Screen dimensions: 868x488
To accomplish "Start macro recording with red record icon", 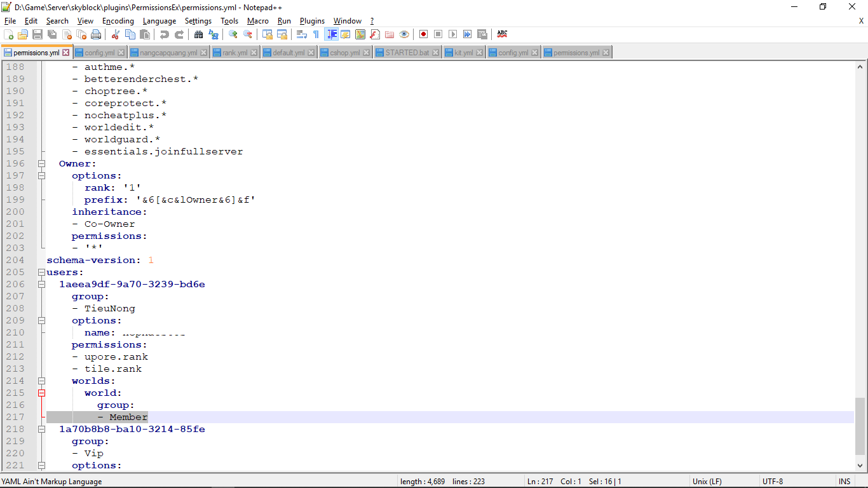I will pos(423,34).
